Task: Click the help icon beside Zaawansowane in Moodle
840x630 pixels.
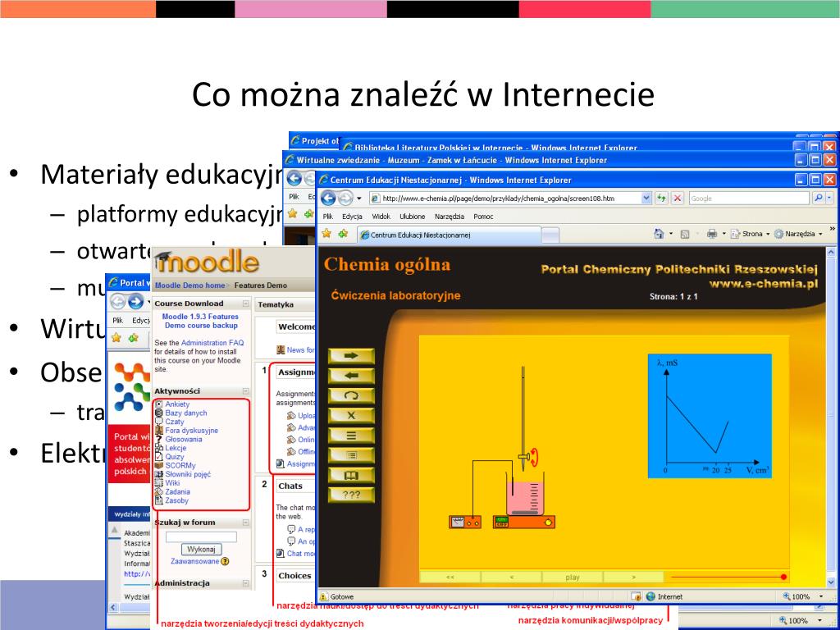Action: 225,561
